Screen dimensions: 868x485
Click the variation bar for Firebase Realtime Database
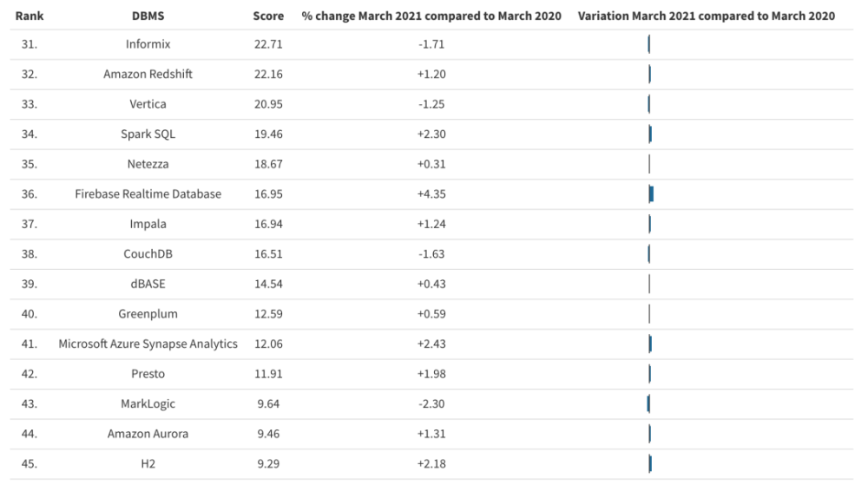(651, 194)
